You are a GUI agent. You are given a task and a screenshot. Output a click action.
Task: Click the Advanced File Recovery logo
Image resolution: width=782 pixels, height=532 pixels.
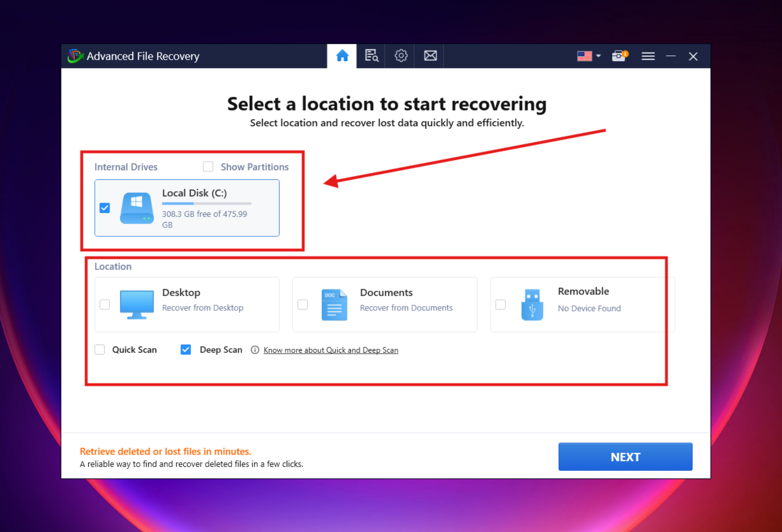[75, 56]
